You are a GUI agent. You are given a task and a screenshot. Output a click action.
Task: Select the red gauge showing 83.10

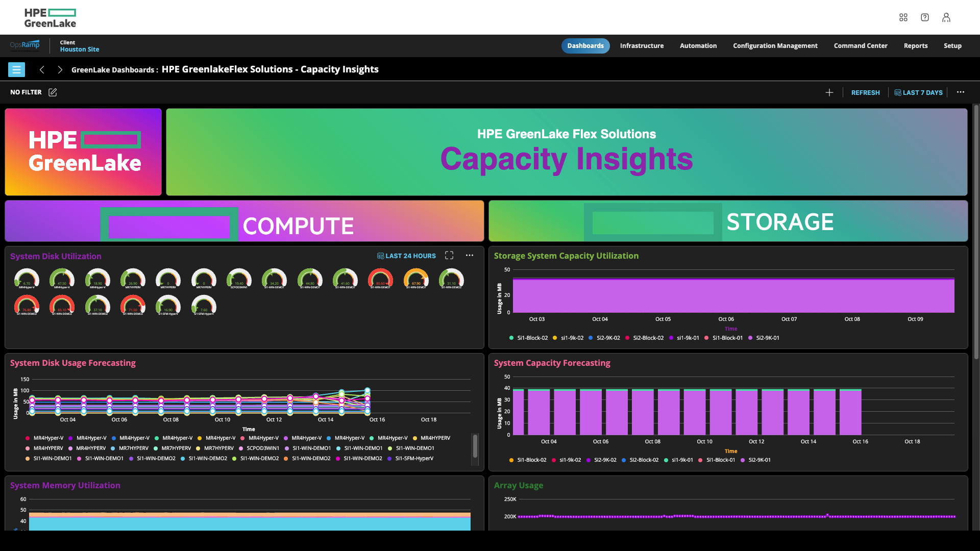(62, 306)
